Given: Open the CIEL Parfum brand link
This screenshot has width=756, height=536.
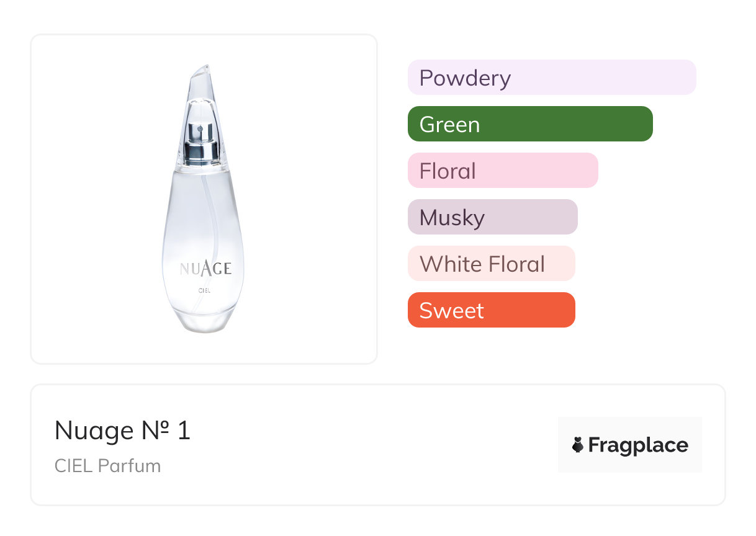Looking at the screenshot, I should click(x=107, y=466).
